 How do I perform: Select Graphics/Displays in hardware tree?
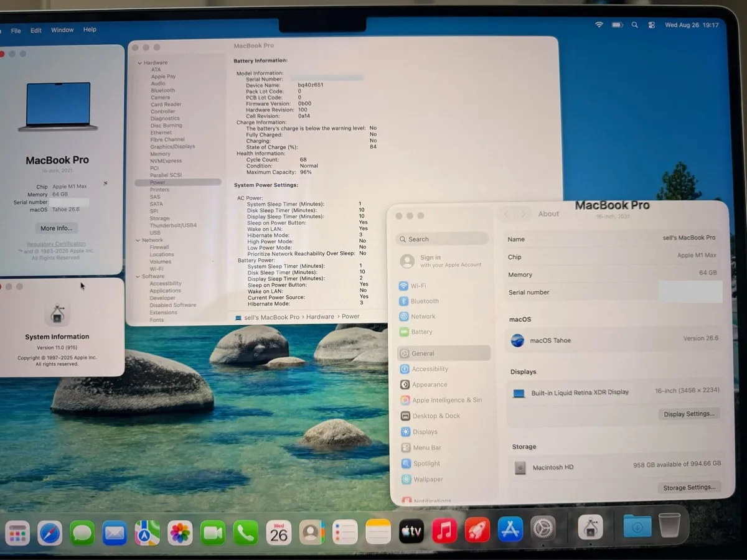click(172, 147)
